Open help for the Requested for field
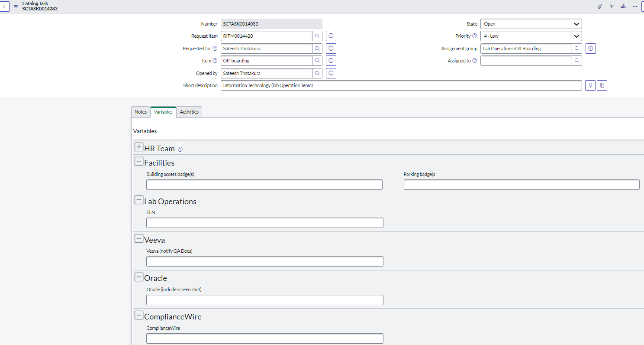Viewport: 644px width, 345px height. tap(216, 48)
